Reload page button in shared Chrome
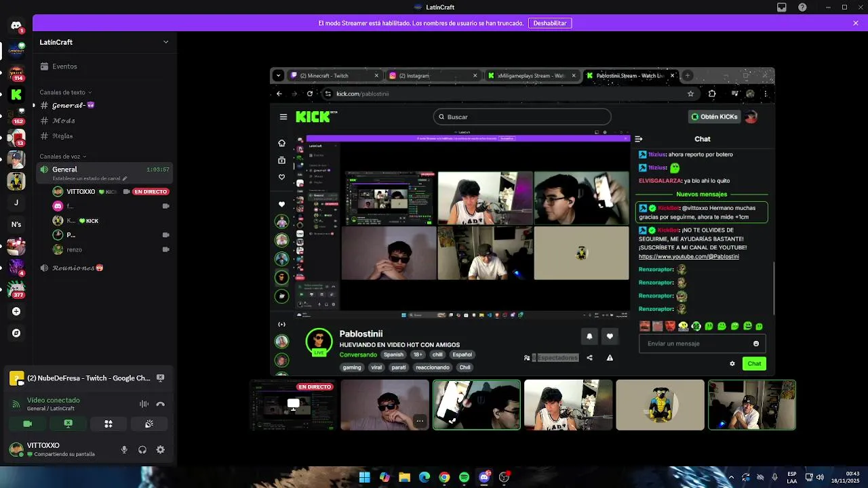This screenshot has width=868, height=488. (309, 94)
